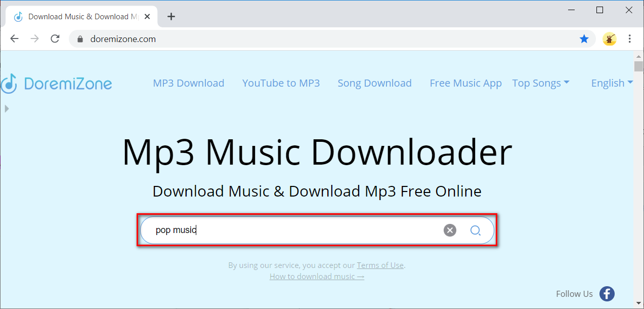
Task: Go back to previous page
Action: (14, 39)
